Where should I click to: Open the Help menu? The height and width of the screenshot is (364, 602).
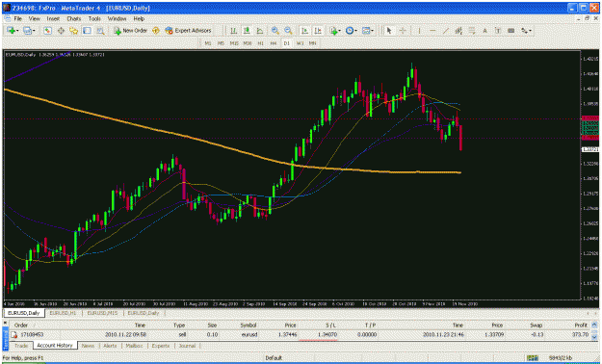coord(139,18)
